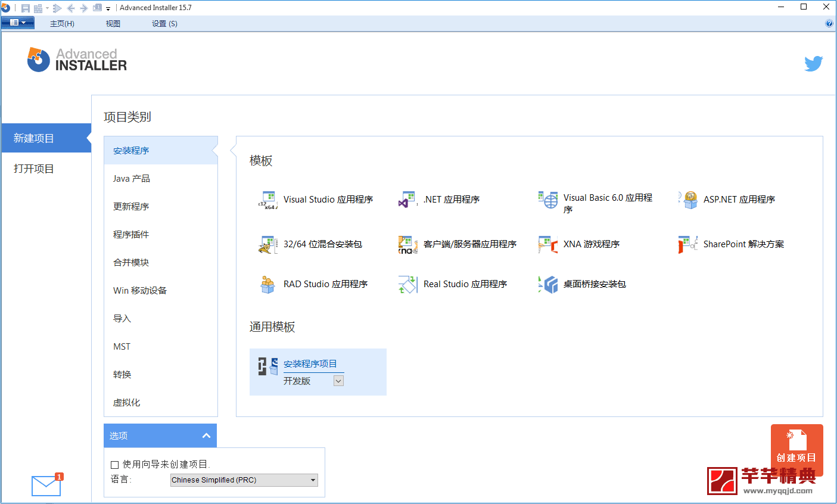Click the Advanced Installer logo
This screenshot has width=837, height=504.
tap(77, 60)
